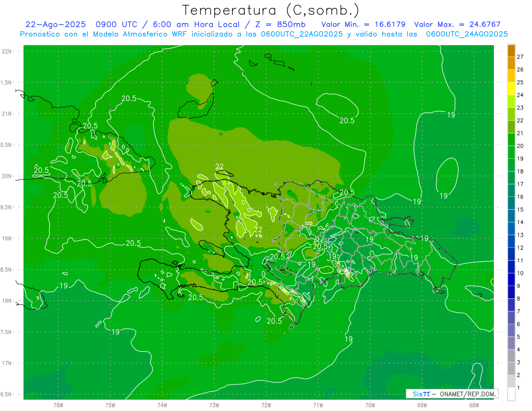Click the color bar number 27

(520, 57)
